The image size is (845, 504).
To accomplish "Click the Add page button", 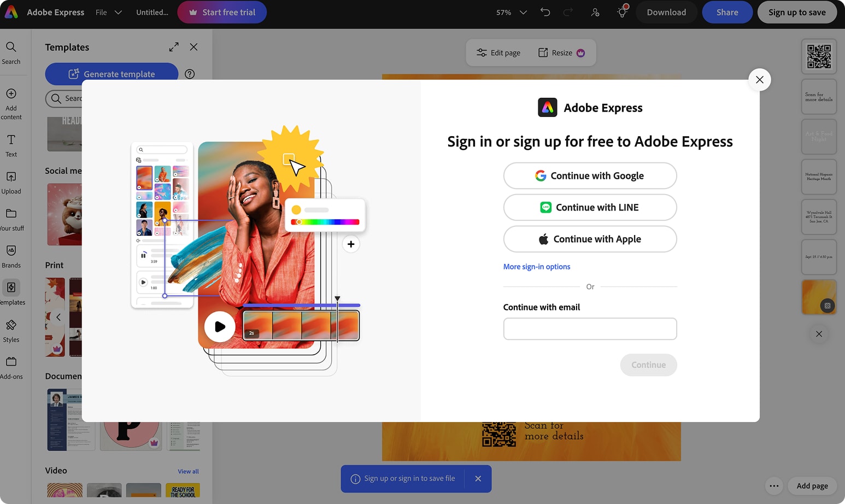I will [812, 486].
